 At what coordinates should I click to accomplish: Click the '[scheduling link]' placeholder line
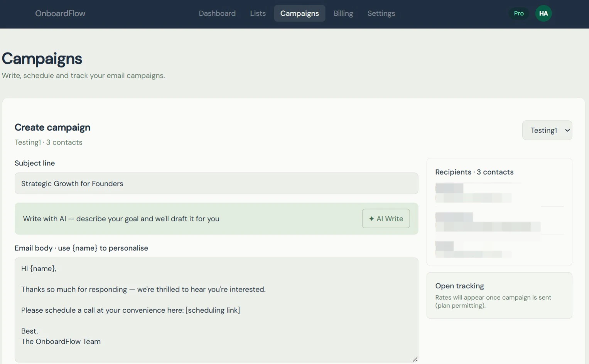pos(130,310)
